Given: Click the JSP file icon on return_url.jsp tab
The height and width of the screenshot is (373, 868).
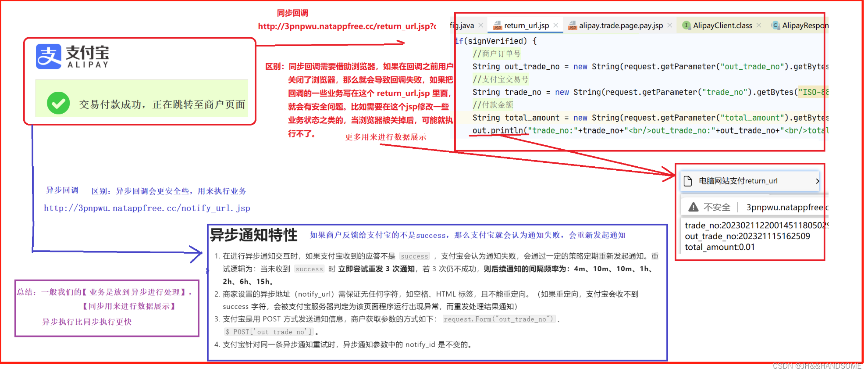Looking at the screenshot, I should [x=497, y=26].
